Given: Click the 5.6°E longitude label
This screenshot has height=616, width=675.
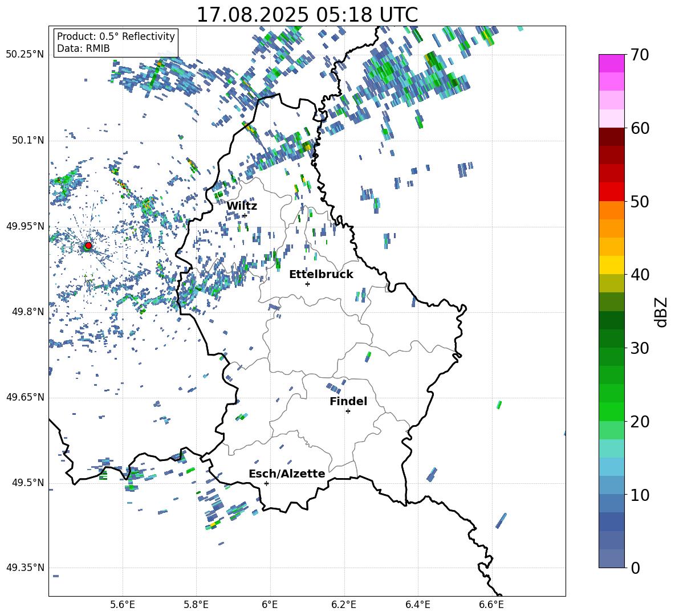Looking at the screenshot, I should [x=123, y=605].
